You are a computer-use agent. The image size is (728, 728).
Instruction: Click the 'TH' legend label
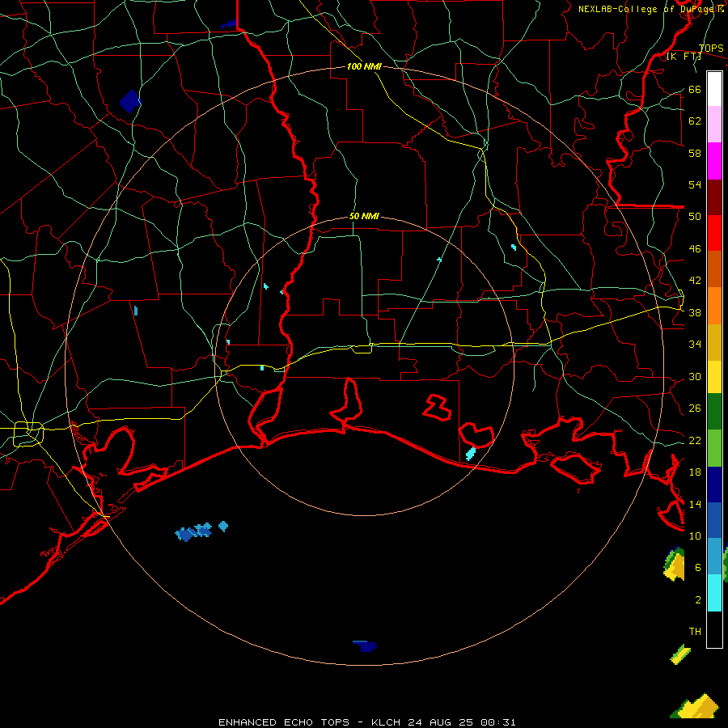(x=695, y=632)
